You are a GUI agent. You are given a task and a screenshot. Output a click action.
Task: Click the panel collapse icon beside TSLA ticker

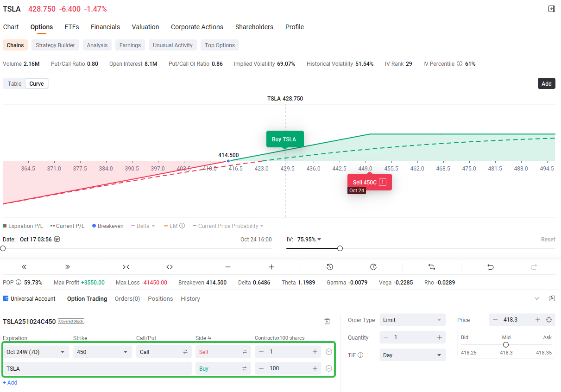click(551, 8)
